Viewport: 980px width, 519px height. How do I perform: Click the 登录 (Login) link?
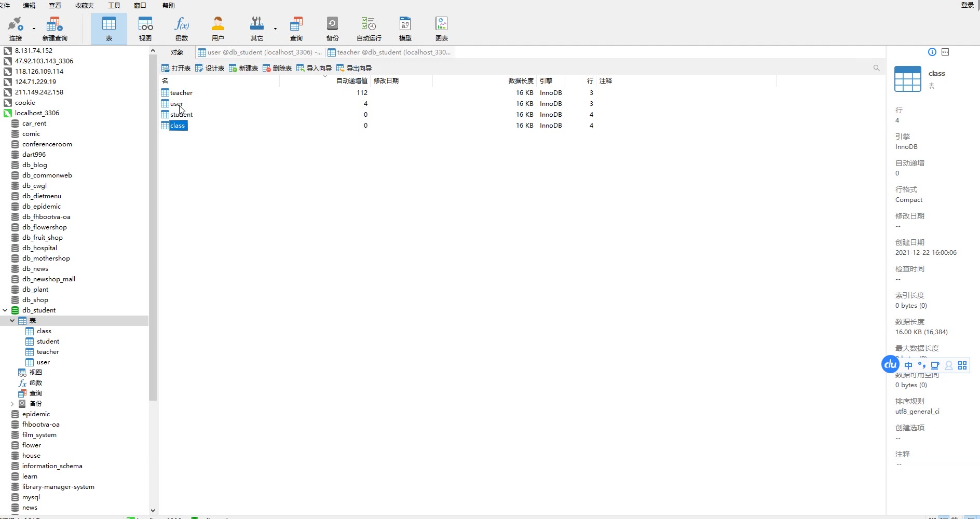coord(968,5)
